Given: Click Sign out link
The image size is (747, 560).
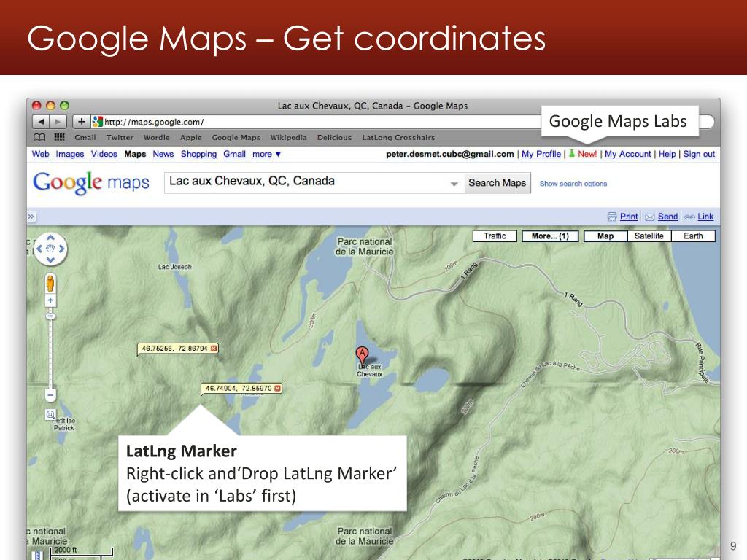Looking at the screenshot, I should tap(699, 154).
